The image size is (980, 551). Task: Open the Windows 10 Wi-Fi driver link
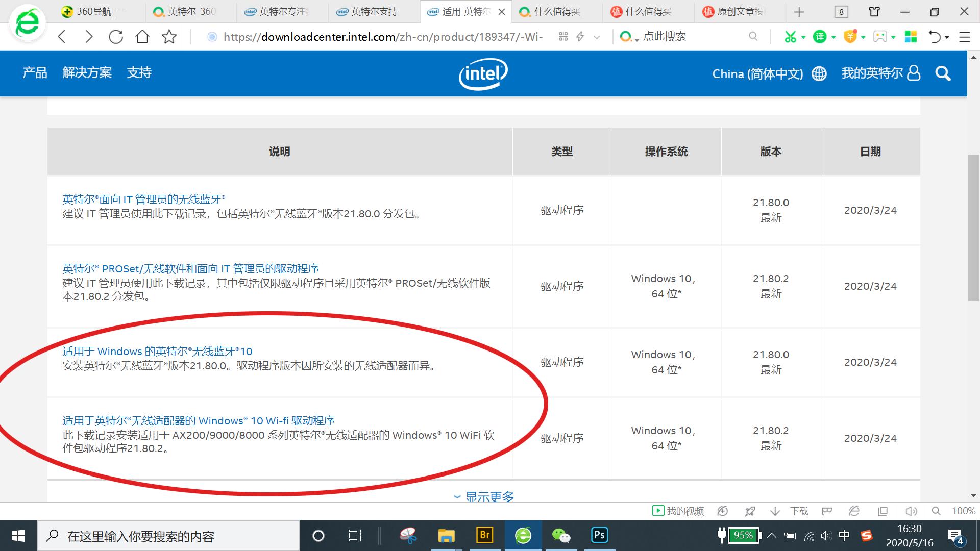click(x=198, y=420)
